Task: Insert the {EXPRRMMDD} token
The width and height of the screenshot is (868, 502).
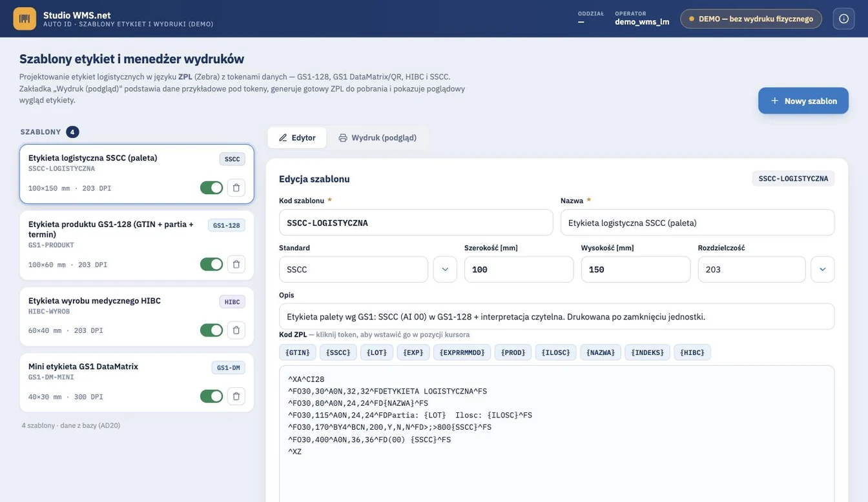Action: [462, 352]
